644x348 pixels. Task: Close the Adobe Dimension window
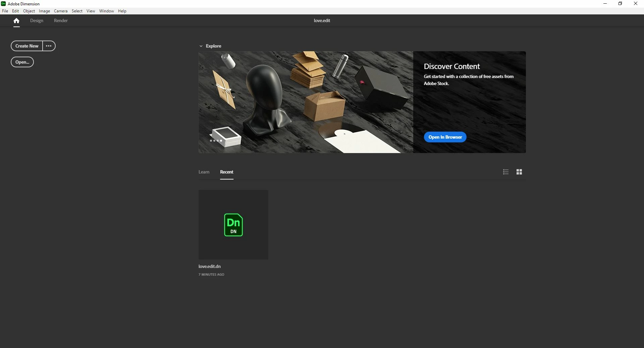click(x=636, y=4)
